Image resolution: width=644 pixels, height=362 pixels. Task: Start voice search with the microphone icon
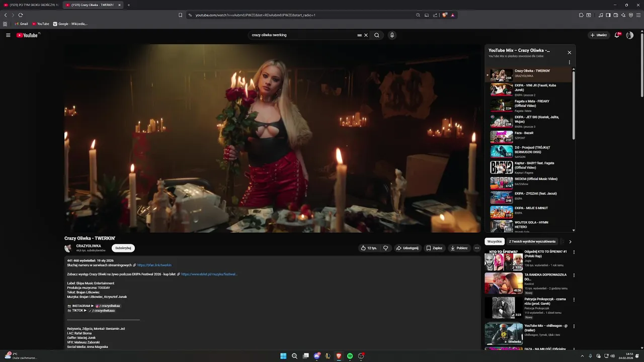coord(392,35)
